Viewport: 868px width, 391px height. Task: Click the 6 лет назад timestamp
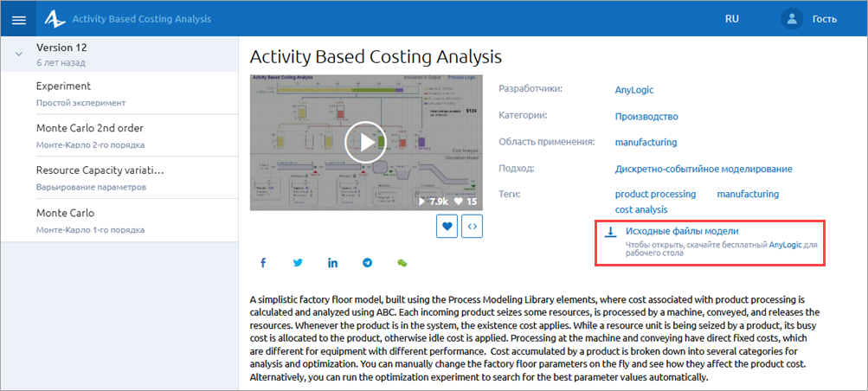pyautogui.click(x=61, y=62)
